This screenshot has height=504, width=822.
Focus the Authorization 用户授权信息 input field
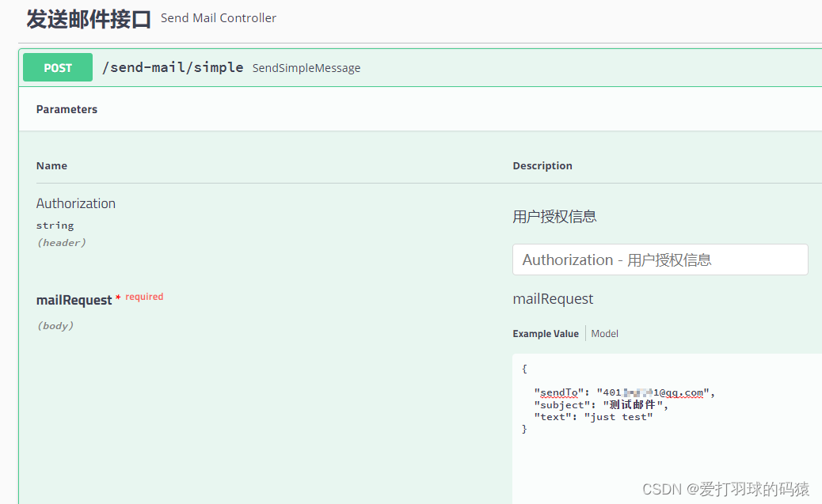point(660,260)
